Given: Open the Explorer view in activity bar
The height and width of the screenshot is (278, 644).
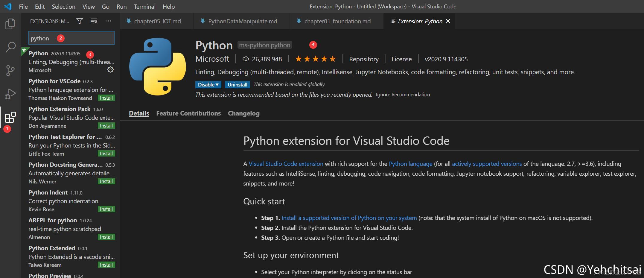Looking at the screenshot, I should click(10, 24).
